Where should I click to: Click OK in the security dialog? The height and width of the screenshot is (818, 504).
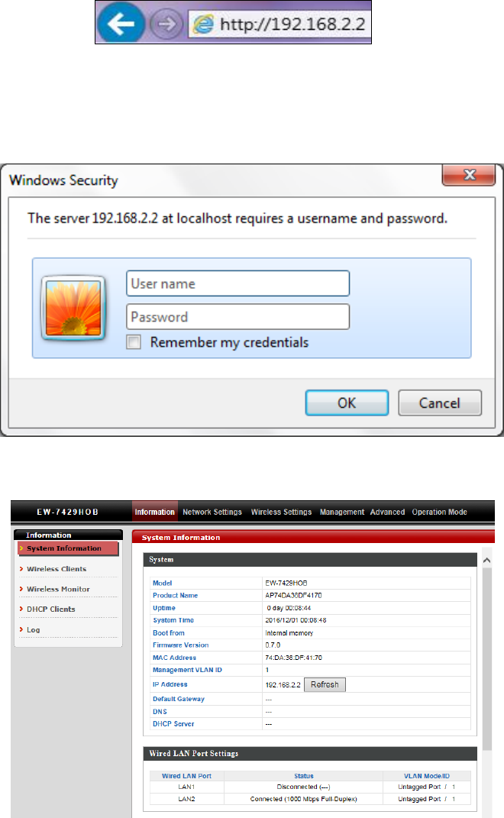point(347,403)
